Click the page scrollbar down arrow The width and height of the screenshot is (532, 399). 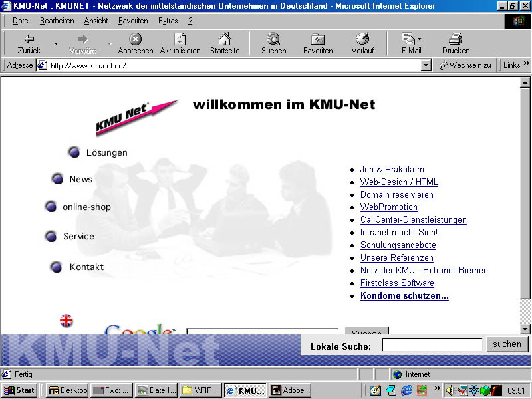click(525, 329)
